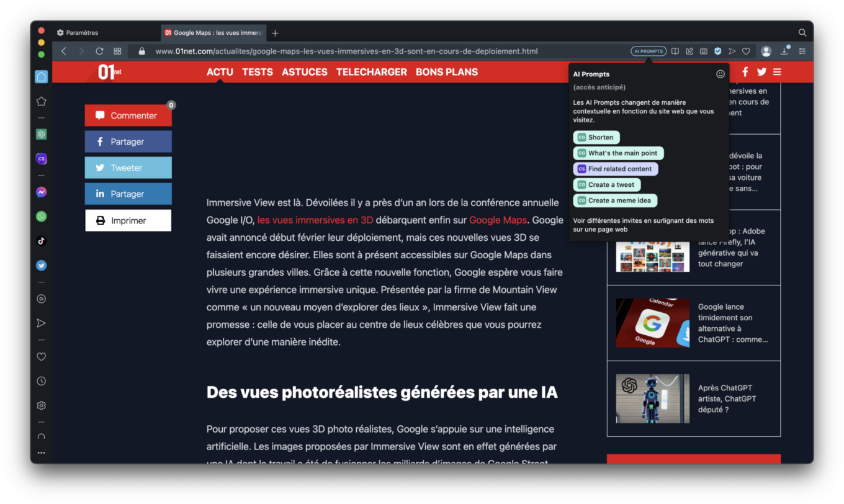Screen dimensions: 844x504
Task: Open Easy Setup sliders icon
Action: coord(802,51)
